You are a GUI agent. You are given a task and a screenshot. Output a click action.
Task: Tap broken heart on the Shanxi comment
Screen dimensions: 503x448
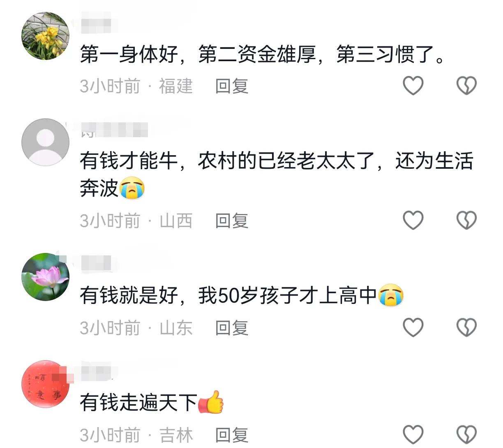coord(467,221)
